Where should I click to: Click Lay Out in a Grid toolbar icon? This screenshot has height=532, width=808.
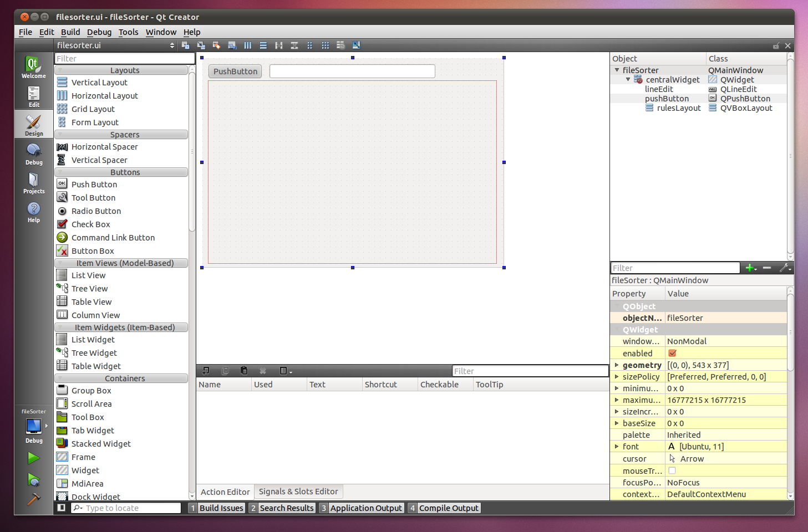pyautogui.click(x=326, y=45)
